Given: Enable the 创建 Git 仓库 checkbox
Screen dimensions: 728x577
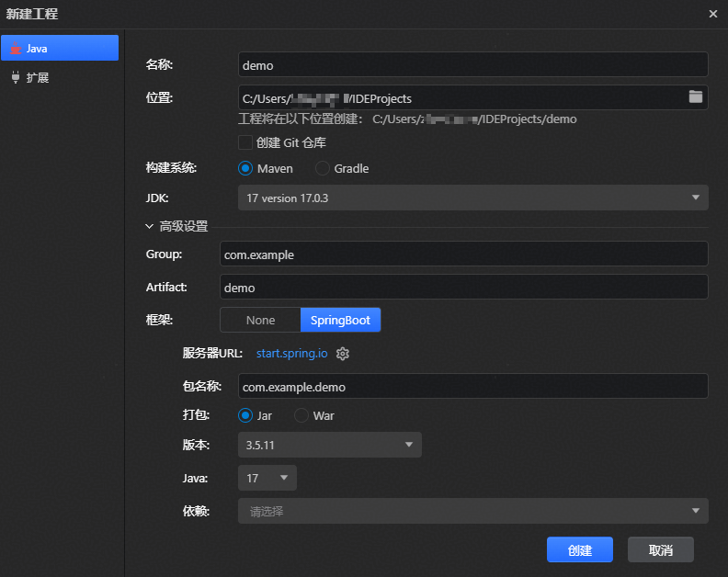Looking at the screenshot, I should [x=245, y=142].
